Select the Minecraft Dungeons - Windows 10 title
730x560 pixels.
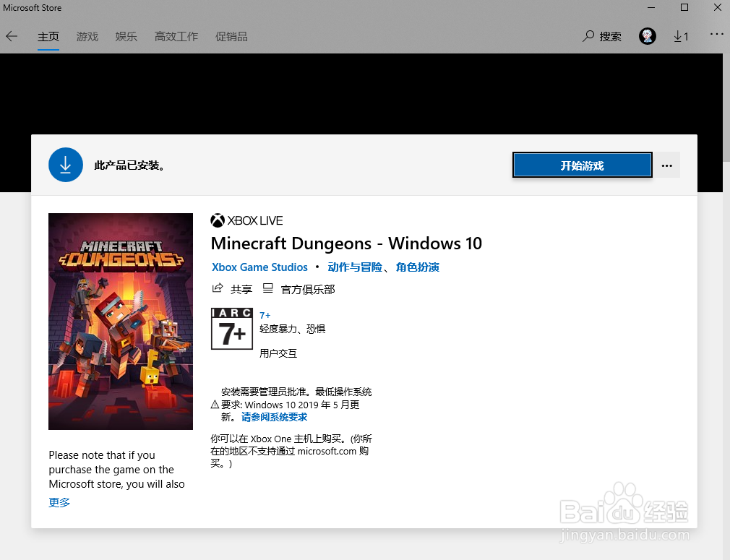tap(346, 244)
